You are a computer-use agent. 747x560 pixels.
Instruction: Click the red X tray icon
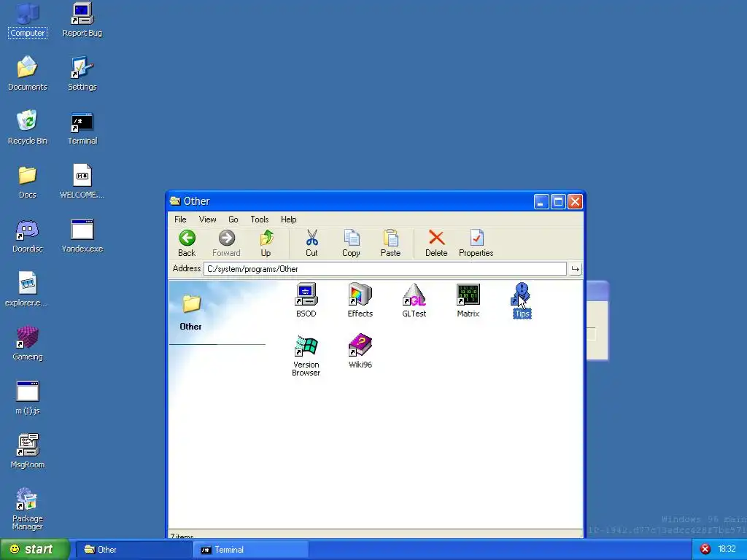click(x=705, y=550)
